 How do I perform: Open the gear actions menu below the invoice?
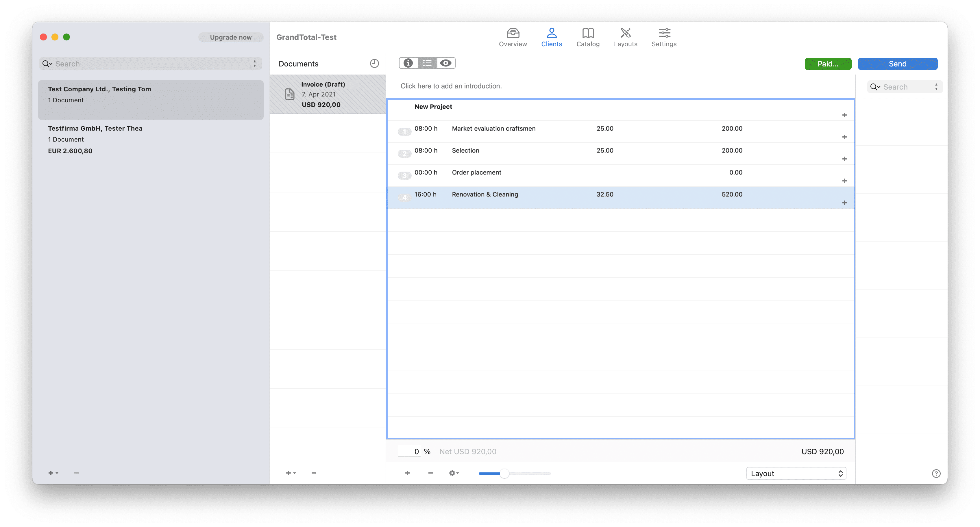point(453,473)
